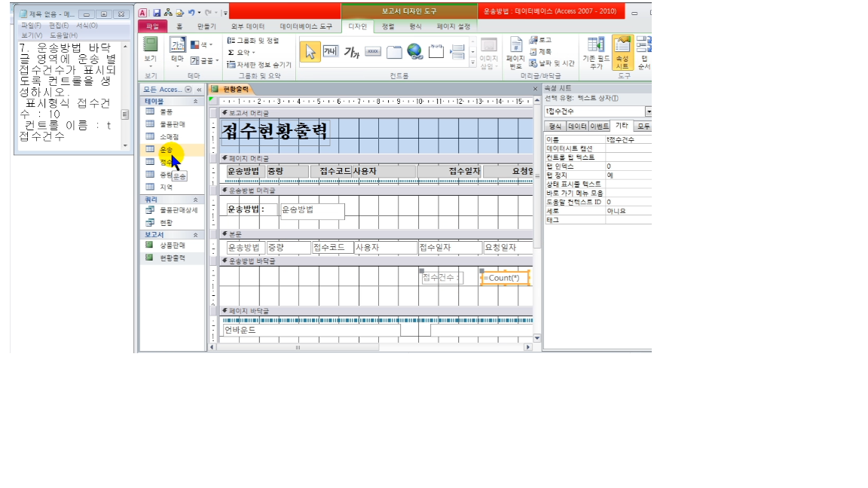The width and height of the screenshot is (868, 488).
Task: Open the 데이터 tab in property sheet
Action: [577, 127]
